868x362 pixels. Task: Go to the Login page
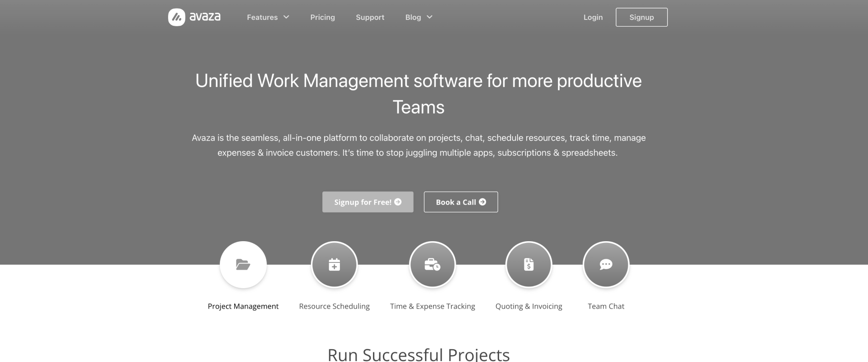coord(593,17)
